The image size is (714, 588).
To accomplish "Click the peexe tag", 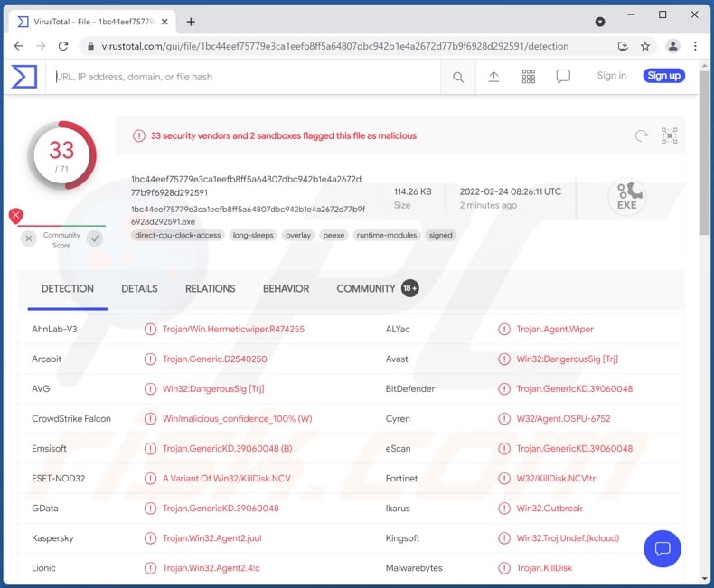I will [x=334, y=236].
